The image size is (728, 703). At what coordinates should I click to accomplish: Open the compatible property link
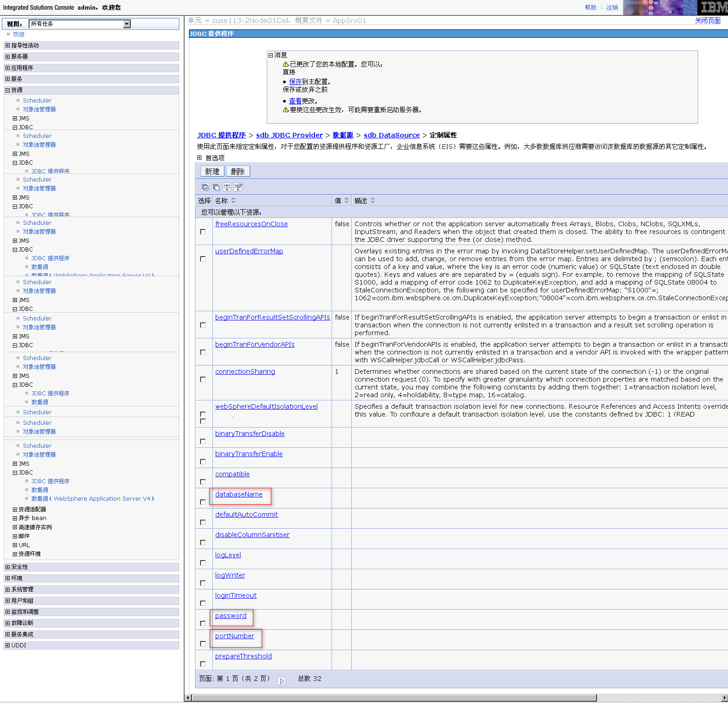pos(232,474)
